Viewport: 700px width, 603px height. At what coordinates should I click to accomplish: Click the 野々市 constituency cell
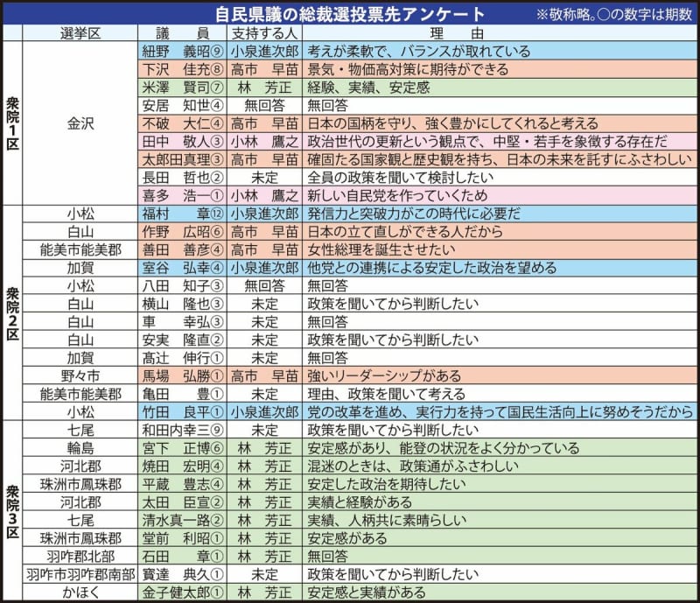[x=80, y=375]
